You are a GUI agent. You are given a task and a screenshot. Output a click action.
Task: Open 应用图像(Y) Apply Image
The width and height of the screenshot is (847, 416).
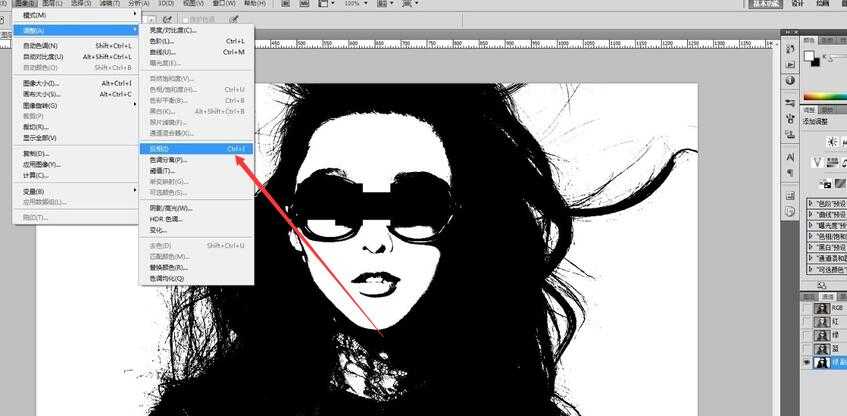tap(76, 164)
